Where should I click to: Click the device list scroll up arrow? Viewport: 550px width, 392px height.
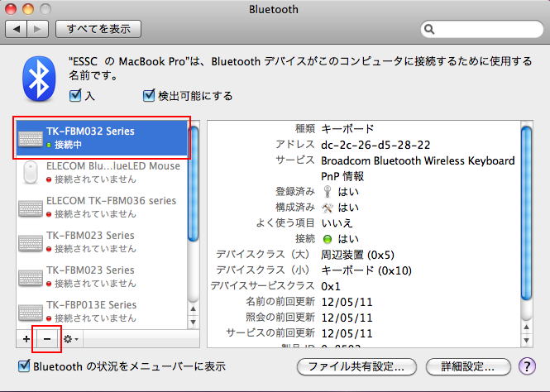click(194, 309)
